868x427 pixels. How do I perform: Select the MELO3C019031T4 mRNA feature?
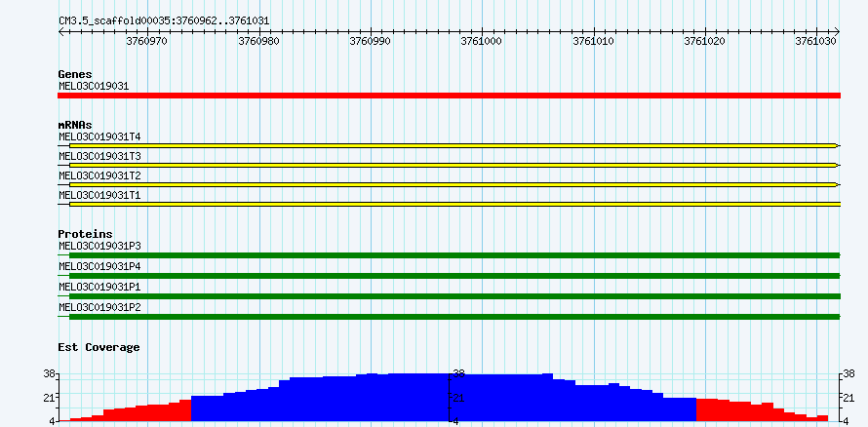coord(449,145)
